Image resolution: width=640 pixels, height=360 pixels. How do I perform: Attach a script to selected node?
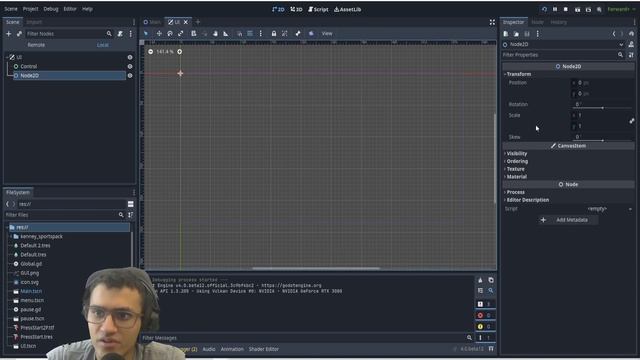[x=120, y=34]
